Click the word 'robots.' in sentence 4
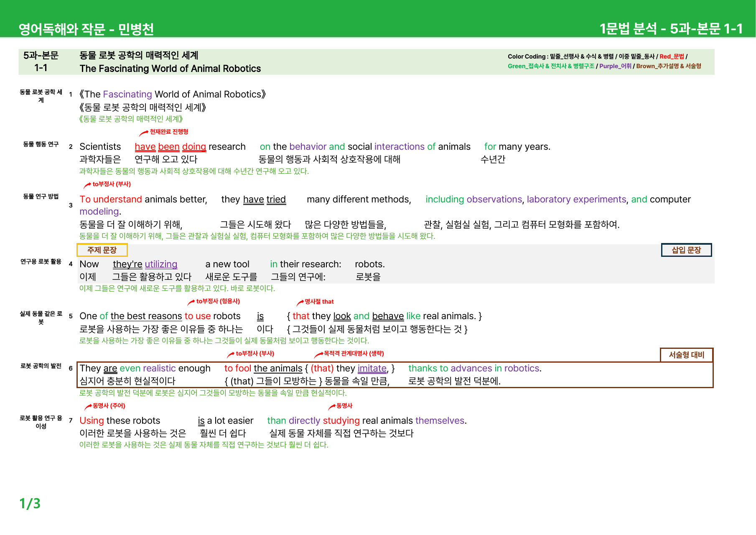The width and height of the screenshot is (756, 535). [x=370, y=264]
